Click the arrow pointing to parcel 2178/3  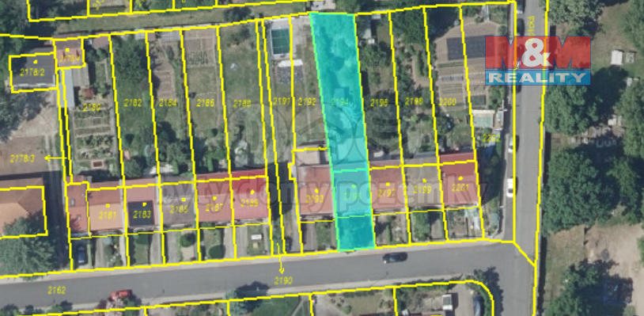coord(55,158)
